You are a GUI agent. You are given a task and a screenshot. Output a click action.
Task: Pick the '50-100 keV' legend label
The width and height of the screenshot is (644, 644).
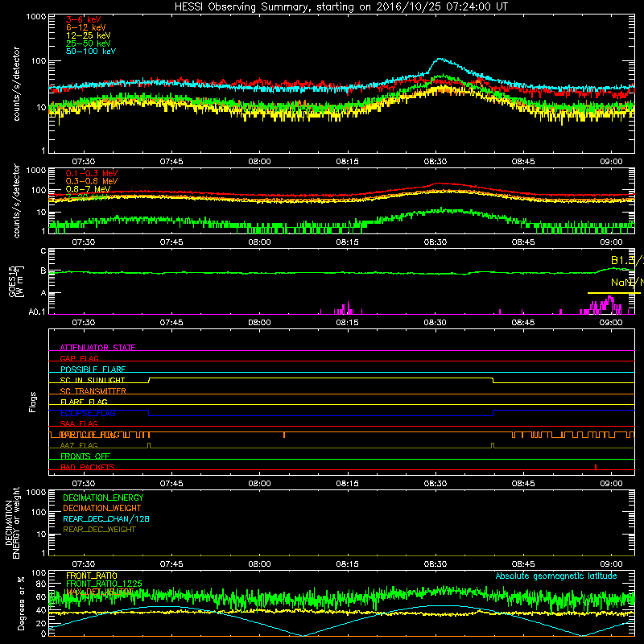[91, 52]
